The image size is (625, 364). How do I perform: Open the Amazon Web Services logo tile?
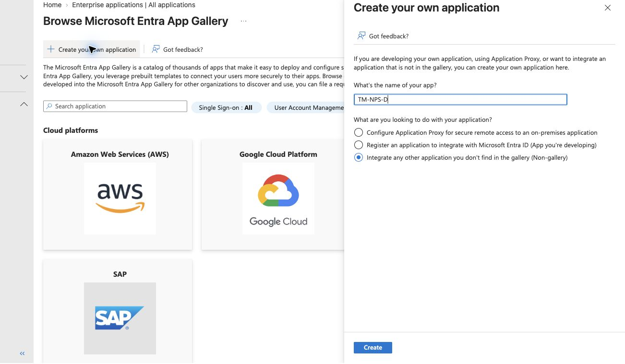(x=120, y=199)
